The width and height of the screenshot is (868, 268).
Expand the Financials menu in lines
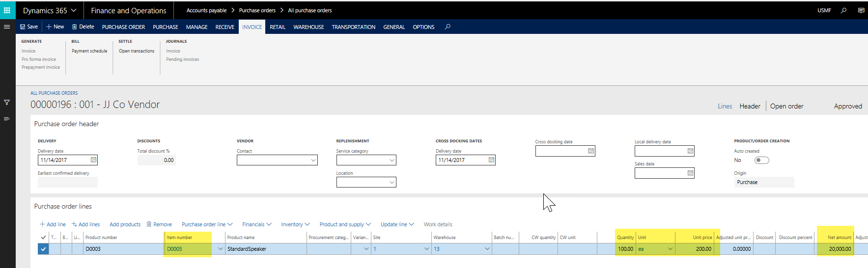click(256, 224)
